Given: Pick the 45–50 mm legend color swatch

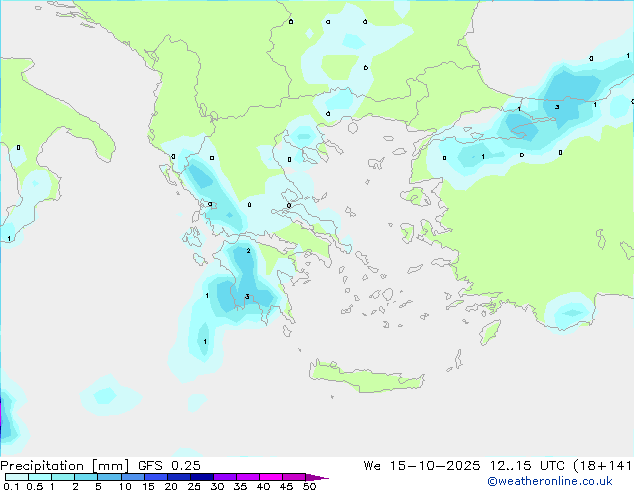Looking at the screenshot, I should (294, 477).
